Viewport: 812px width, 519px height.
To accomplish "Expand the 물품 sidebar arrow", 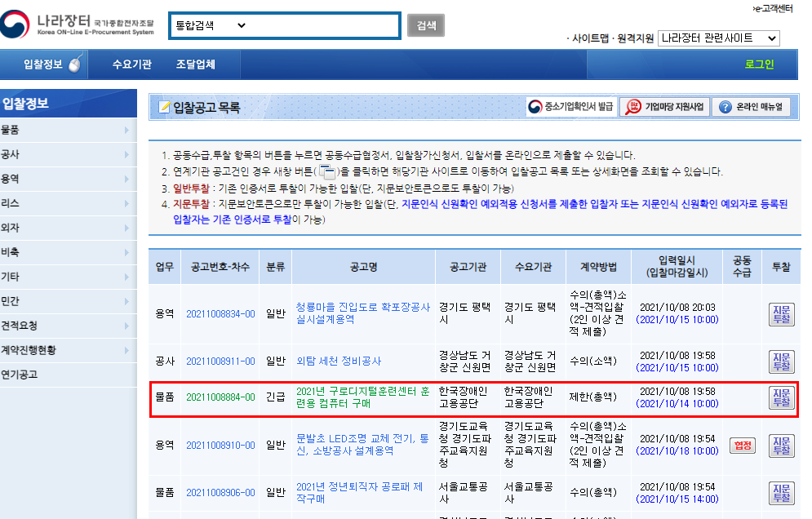I will point(126,130).
